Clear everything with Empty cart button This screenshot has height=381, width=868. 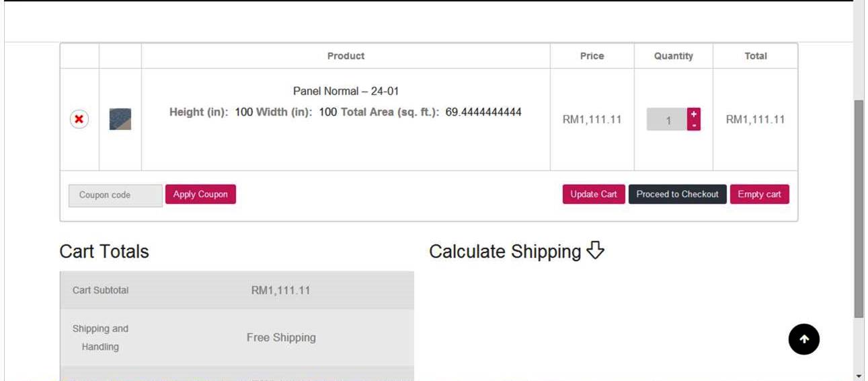tap(759, 195)
